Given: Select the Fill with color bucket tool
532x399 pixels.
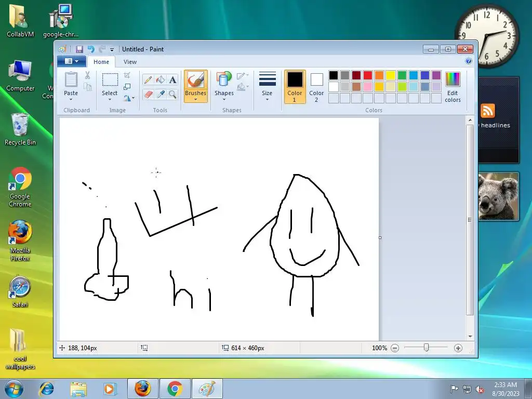Looking at the screenshot, I should click(160, 79).
